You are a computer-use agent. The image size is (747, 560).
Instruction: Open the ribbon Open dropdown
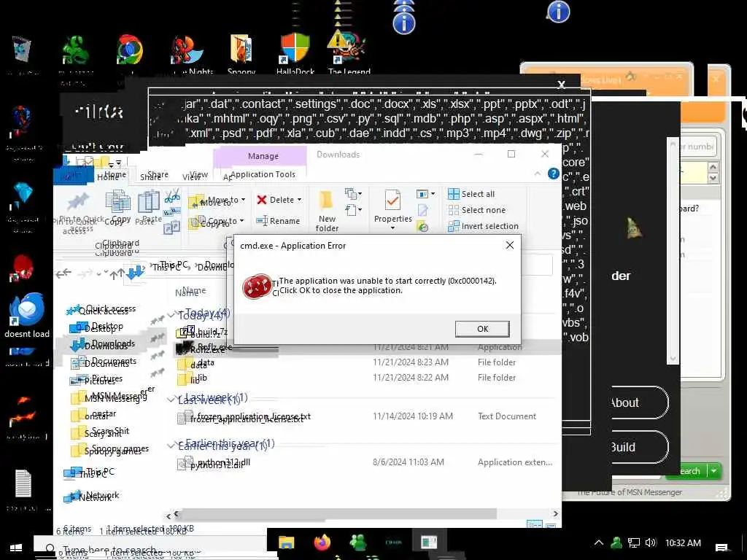click(x=425, y=194)
